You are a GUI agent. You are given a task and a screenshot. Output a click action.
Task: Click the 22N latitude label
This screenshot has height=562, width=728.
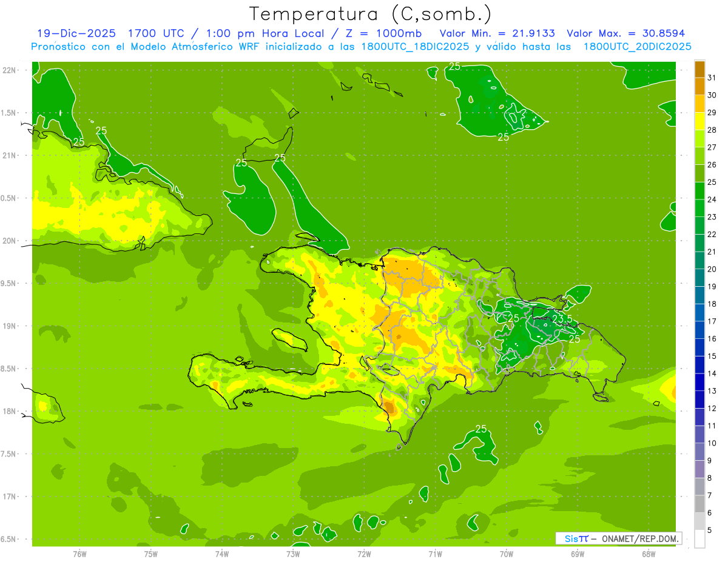[8, 70]
